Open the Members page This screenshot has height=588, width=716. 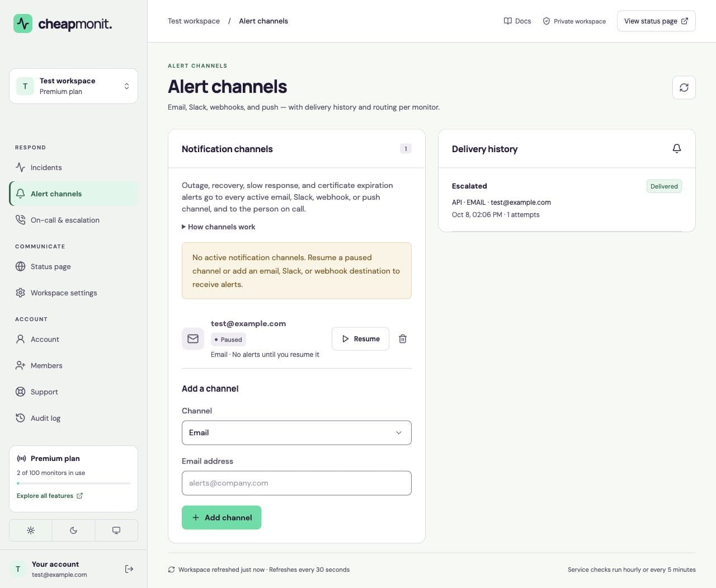(73, 365)
